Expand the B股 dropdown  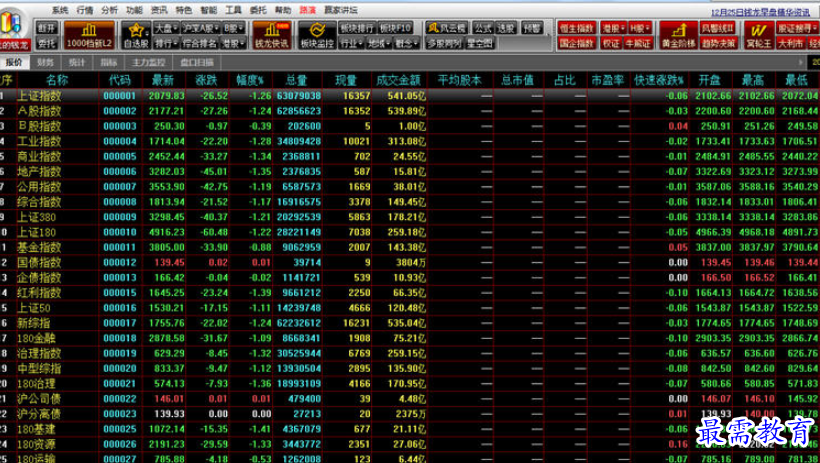[x=233, y=28]
